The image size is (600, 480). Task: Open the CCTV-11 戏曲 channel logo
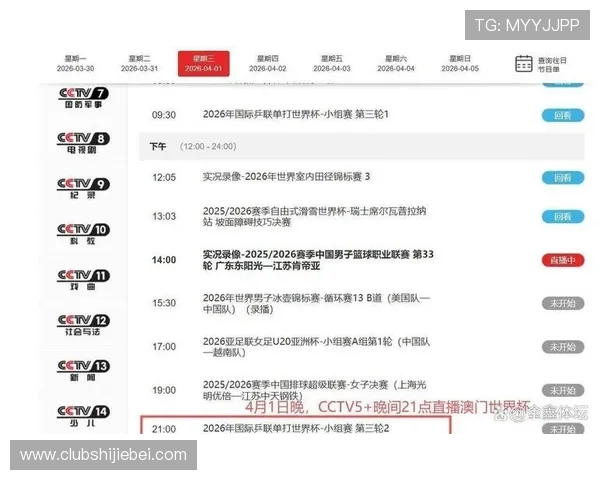[83, 279]
